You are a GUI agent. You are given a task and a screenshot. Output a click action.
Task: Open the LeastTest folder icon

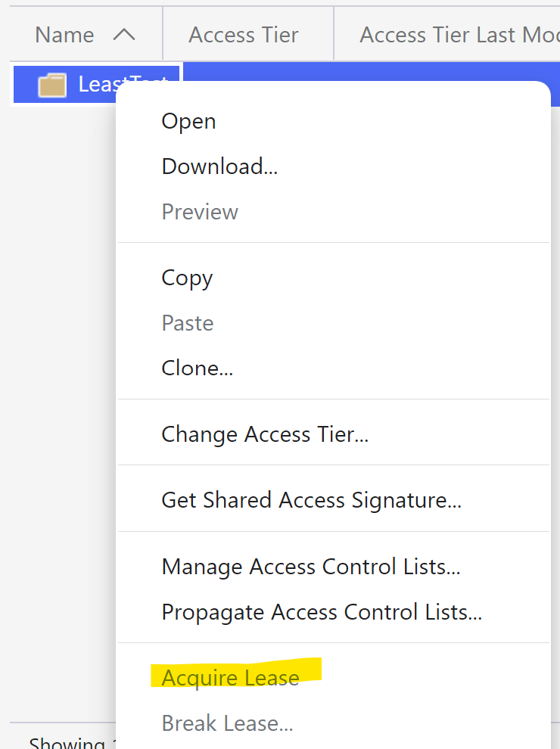pos(54,84)
